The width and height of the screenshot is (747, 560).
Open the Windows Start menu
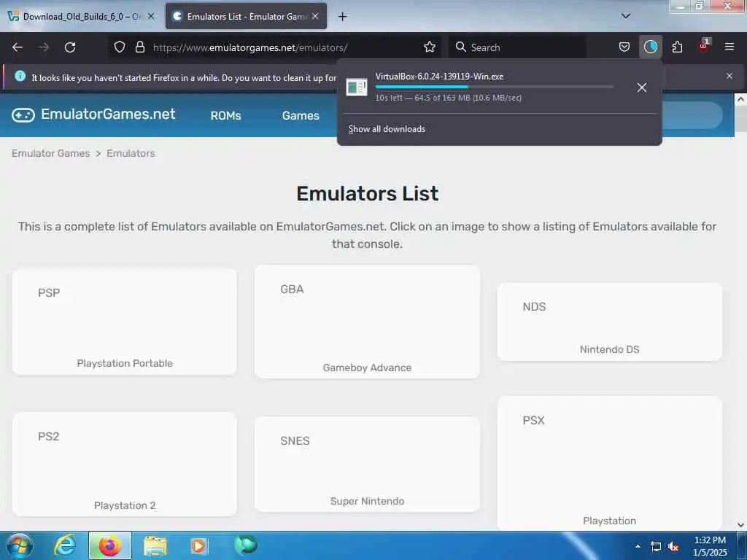[x=20, y=545]
